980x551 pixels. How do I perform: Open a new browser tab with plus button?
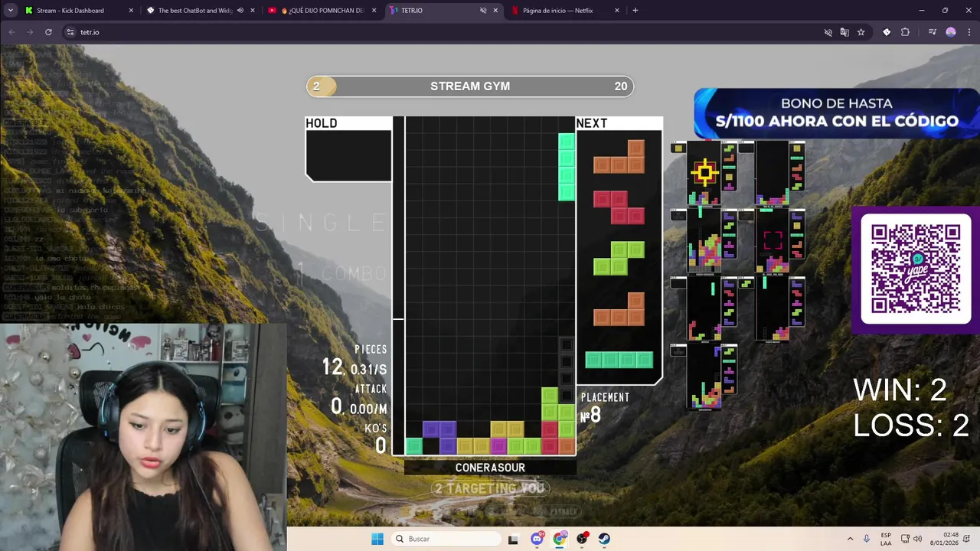(x=635, y=11)
